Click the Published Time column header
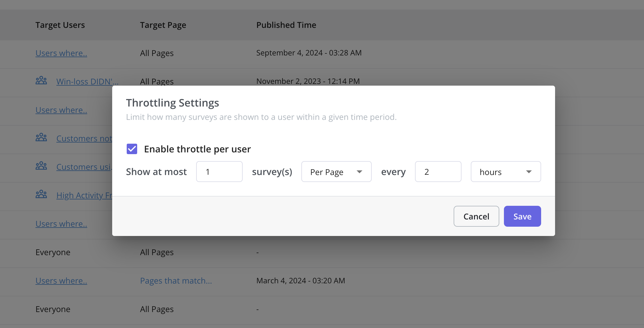This screenshot has height=328, width=644. point(286,25)
